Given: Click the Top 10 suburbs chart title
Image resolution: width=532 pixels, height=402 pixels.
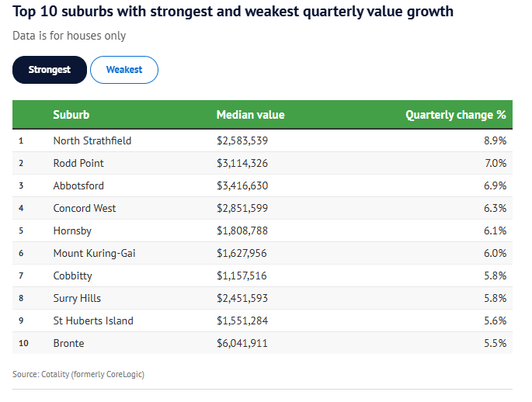Looking at the screenshot, I should click(233, 12).
